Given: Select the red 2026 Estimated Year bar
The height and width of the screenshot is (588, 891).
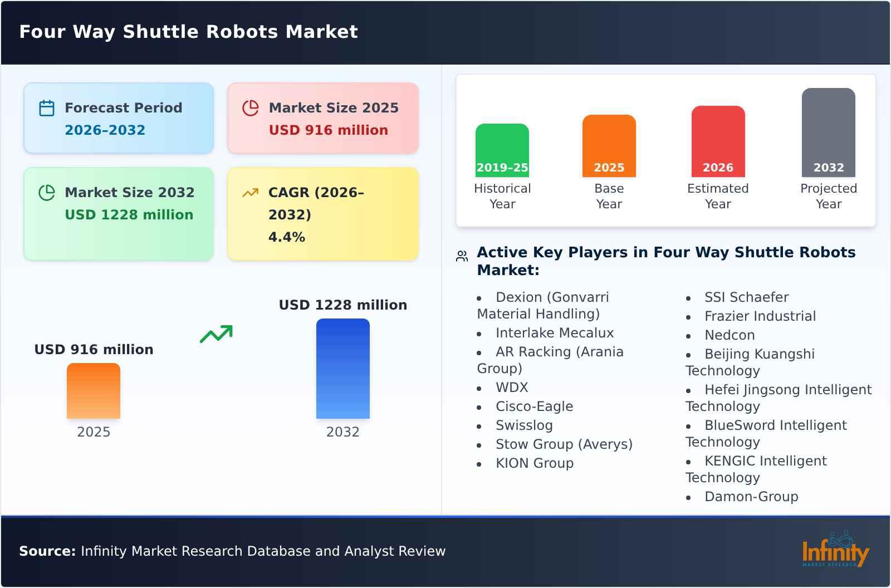Looking at the screenshot, I should (718, 141).
